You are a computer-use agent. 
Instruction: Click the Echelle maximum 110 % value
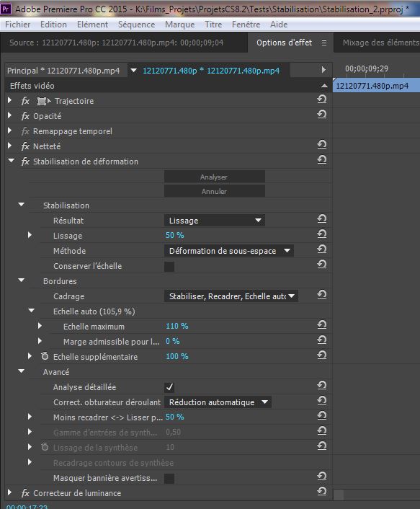point(177,327)
